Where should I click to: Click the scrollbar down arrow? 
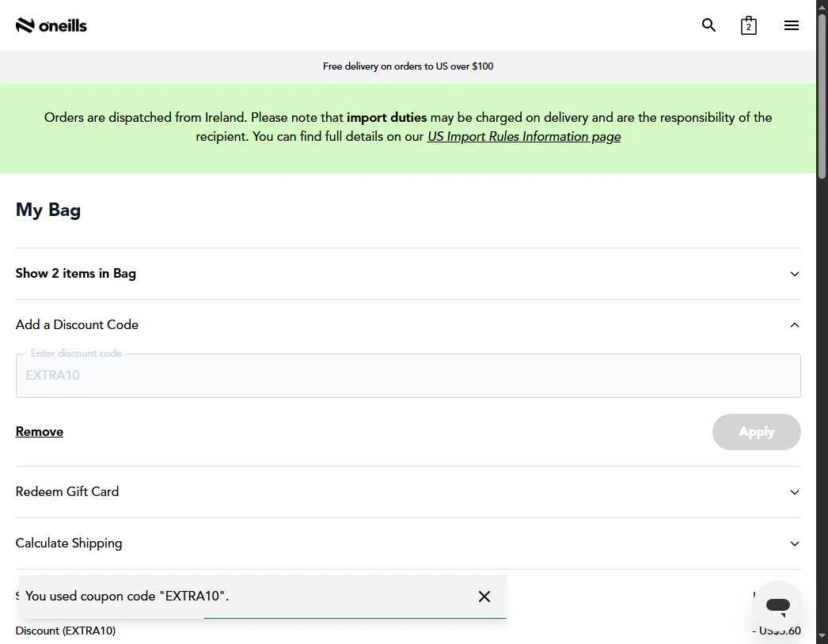tap(822, 637)
